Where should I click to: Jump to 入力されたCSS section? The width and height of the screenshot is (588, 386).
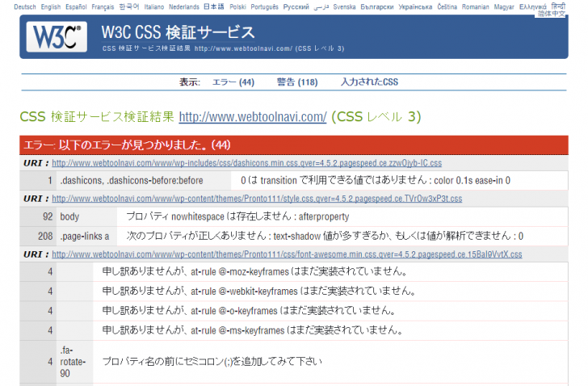pyautogui.click(x=369, y=82)
